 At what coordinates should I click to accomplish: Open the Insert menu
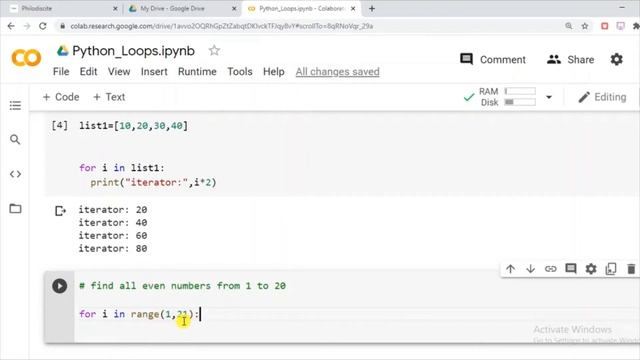[x=154, y=72]
